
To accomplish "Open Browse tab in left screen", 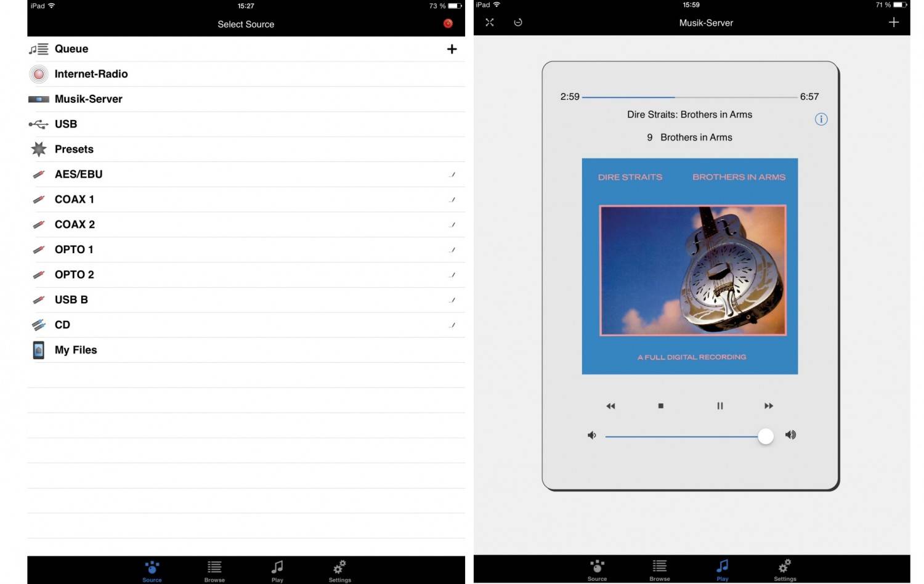I will coord(214,571).
